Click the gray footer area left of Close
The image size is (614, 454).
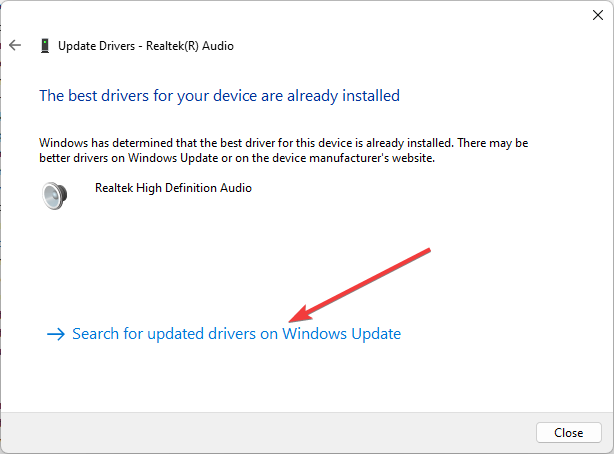(x=270, y=432)
